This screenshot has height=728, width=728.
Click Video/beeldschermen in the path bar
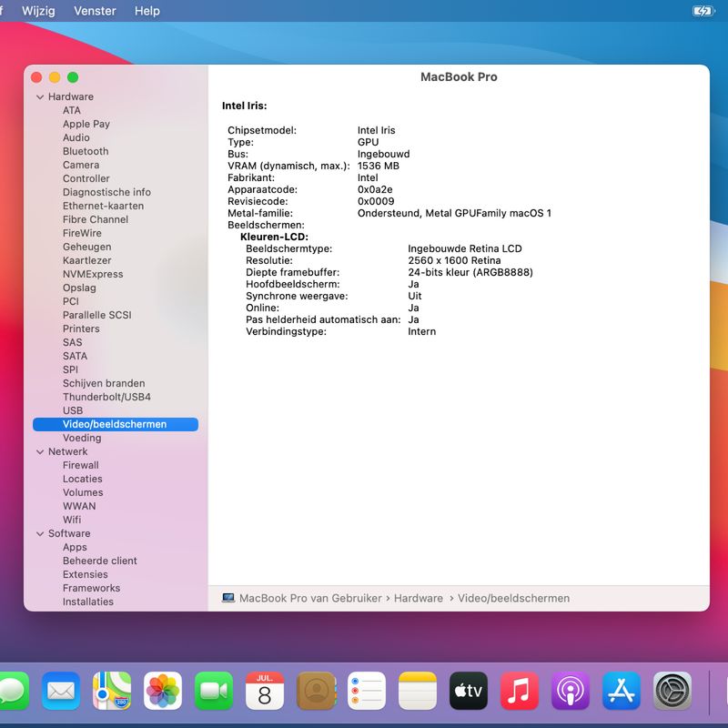(x=513, y=599)
